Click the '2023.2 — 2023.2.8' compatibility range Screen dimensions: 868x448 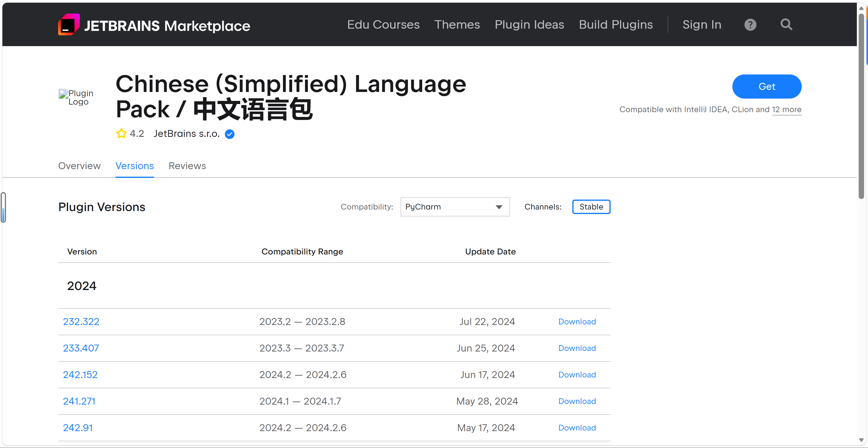click(302, 322)
